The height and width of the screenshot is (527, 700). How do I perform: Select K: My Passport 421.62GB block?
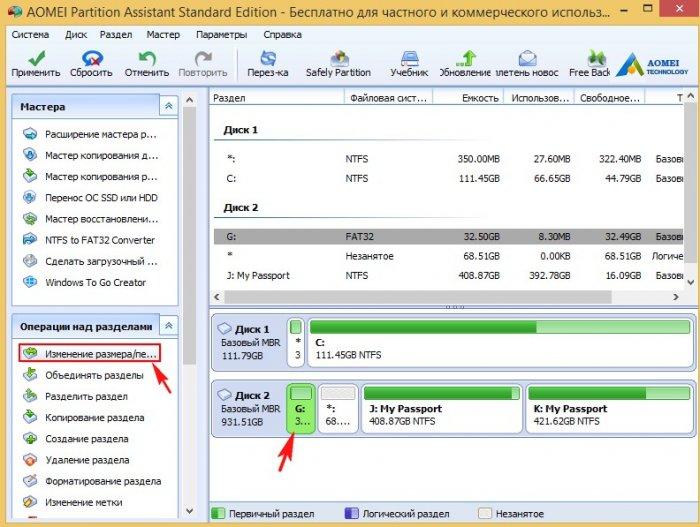coord(609,409)
